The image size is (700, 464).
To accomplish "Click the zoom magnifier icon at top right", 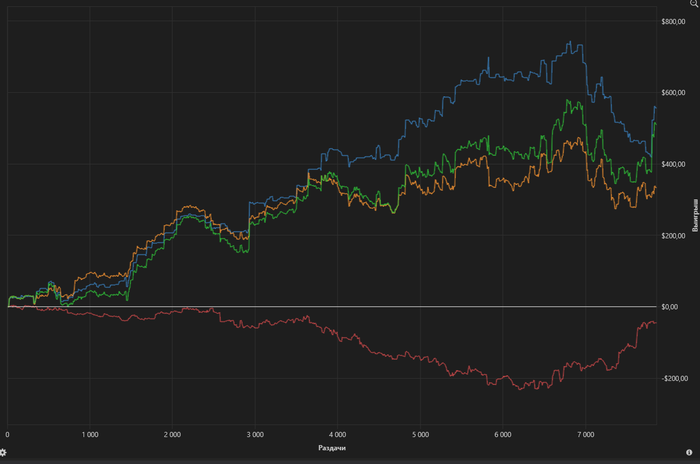I will pos(696,3).
